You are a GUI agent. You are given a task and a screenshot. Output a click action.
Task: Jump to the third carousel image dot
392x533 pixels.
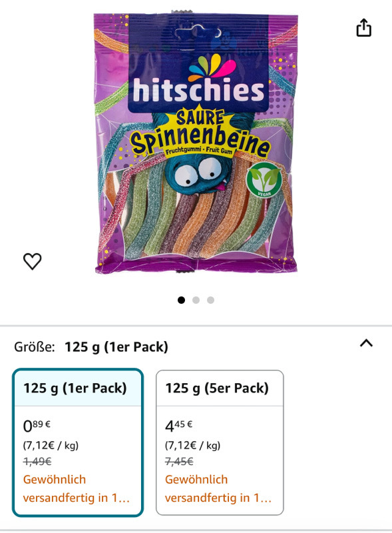coord(210,300)
